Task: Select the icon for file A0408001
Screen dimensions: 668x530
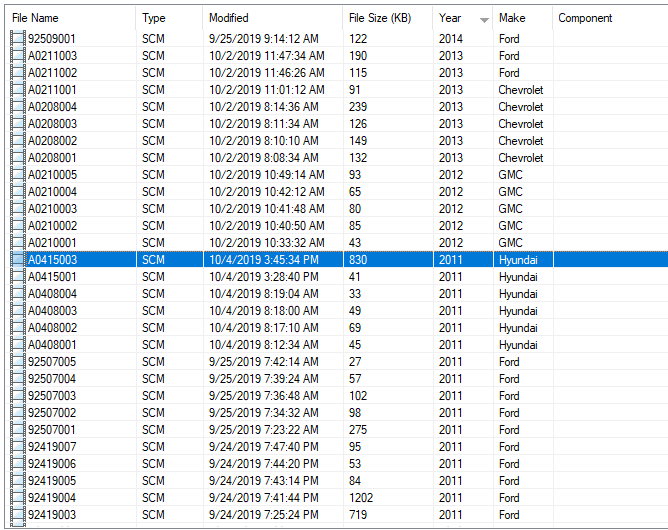Action: (18, 345)
